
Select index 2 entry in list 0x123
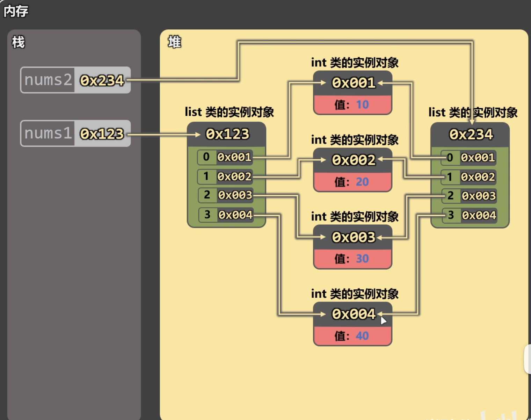point(226,195)
